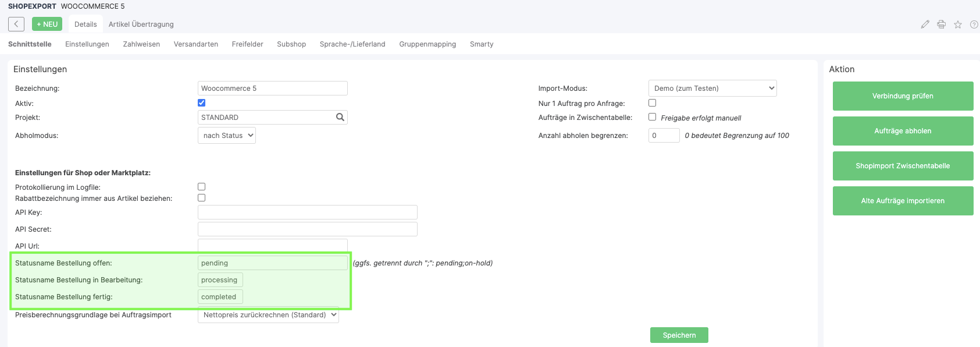
Task: Open the Smarty section
Action: (482, 44)
